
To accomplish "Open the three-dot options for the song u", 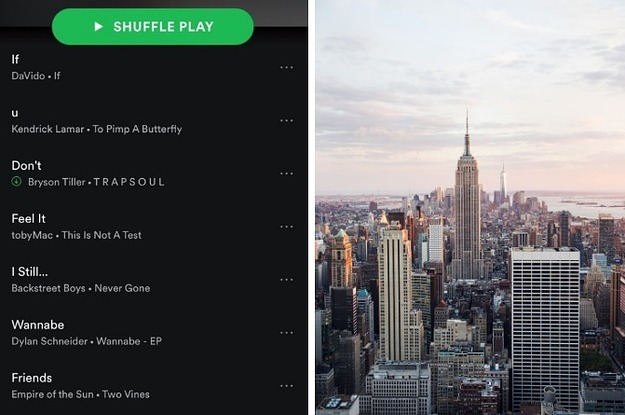I will coord(286,120).
